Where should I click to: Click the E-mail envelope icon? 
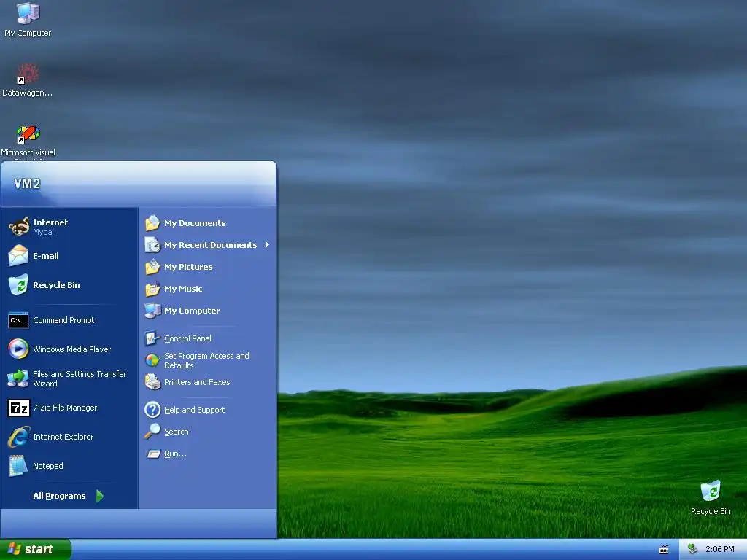click(x=18, y=256)
